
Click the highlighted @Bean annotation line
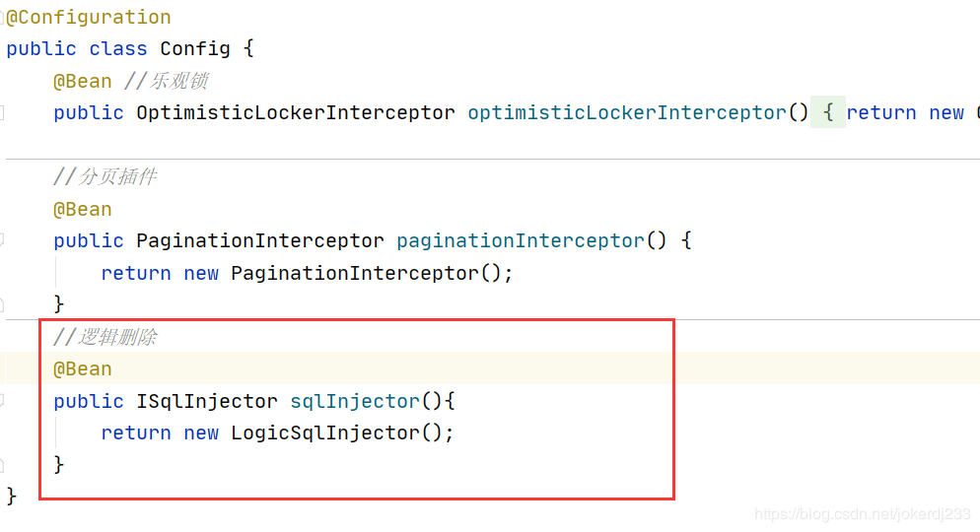[83, 369]
